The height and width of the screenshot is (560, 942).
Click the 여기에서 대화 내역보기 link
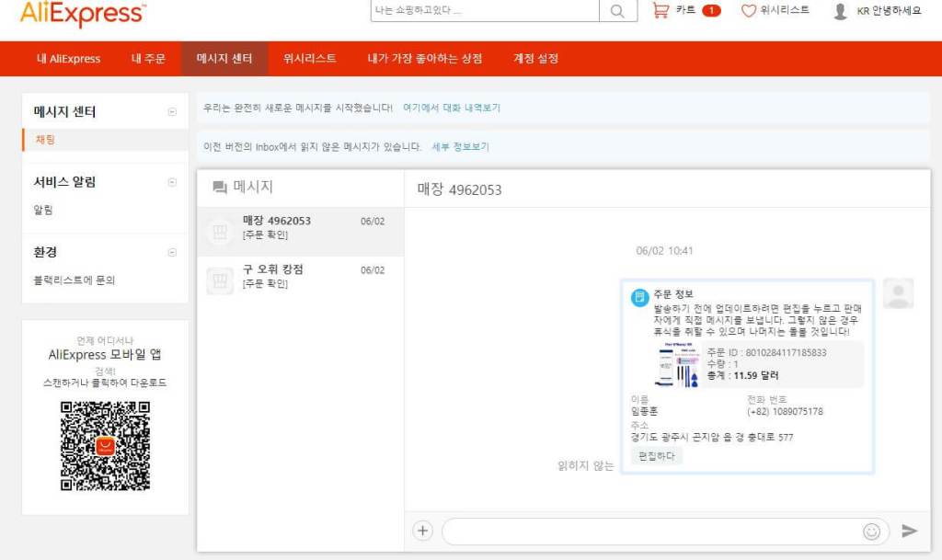(x=452, y=108)
